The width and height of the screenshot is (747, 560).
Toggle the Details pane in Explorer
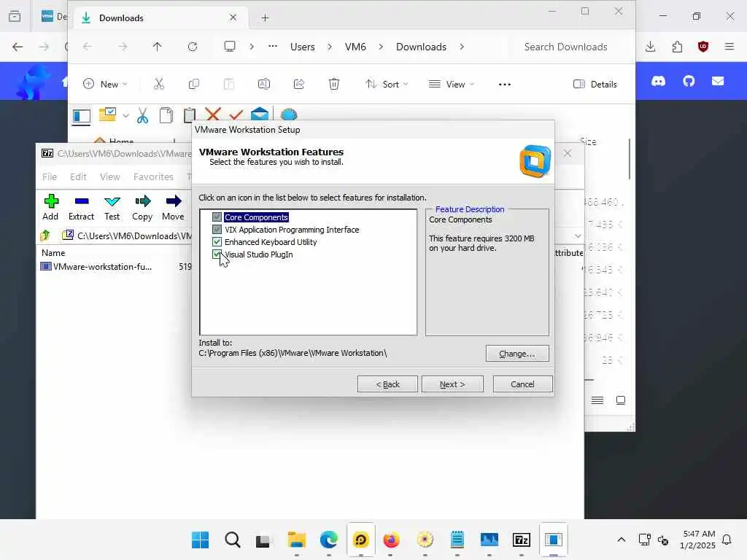(x=595, y=85)
